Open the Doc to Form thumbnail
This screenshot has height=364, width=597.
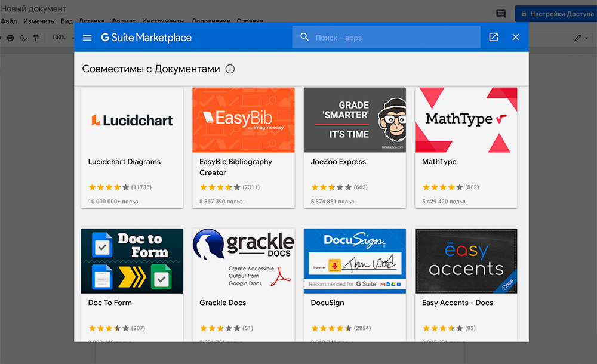132,261
